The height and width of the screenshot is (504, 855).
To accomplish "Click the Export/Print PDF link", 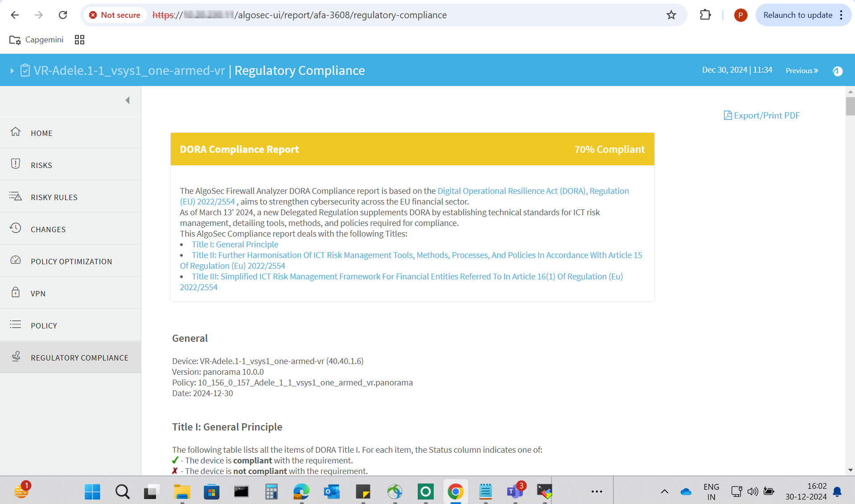I will [761, 115].
